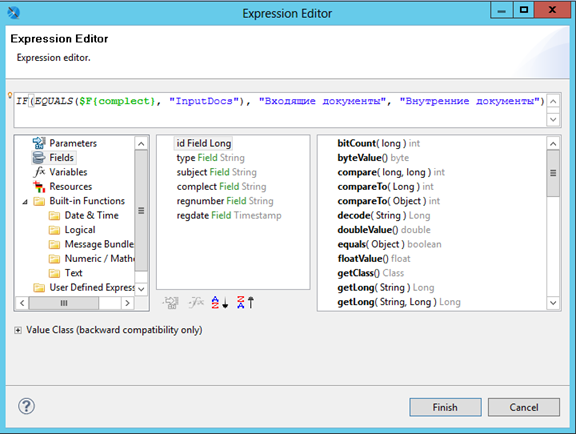This screenshot has width=576, height=434.
Task: Select the Resources icon
Action: pyautogui.click(x=39, y=187)
